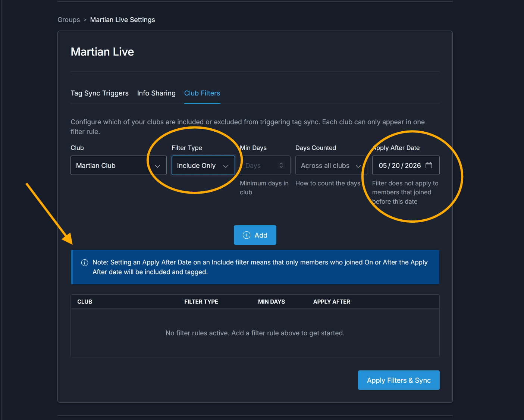The height and width of the screenshot is (420, 524).
Task: Click the Add button
Action: pyautogui.click(x=255, y=235)
